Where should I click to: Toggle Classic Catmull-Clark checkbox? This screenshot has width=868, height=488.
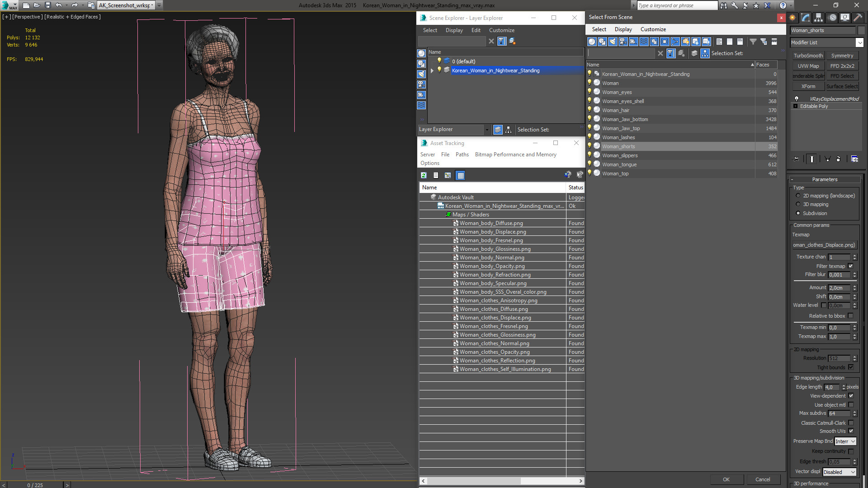click(851, 423)
